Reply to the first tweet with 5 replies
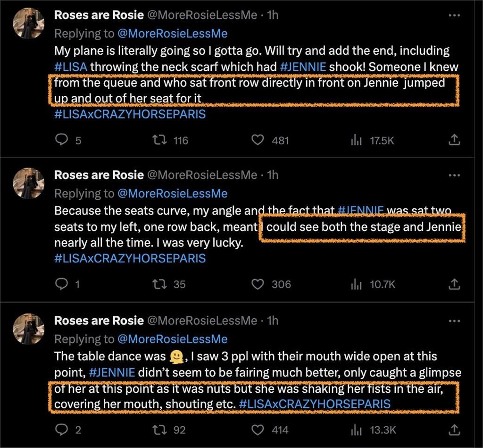483x448 pixels. point(62,140)
